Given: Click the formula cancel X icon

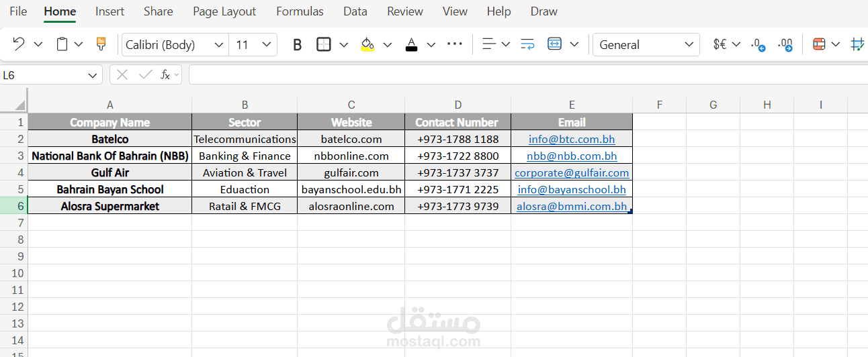Looking at the screenshot, I should (122, 74).
